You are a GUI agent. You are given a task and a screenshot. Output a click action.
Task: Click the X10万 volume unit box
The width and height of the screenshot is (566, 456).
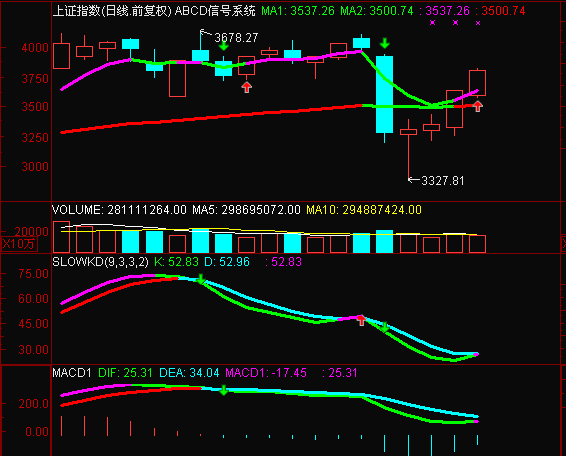point(19,244)
